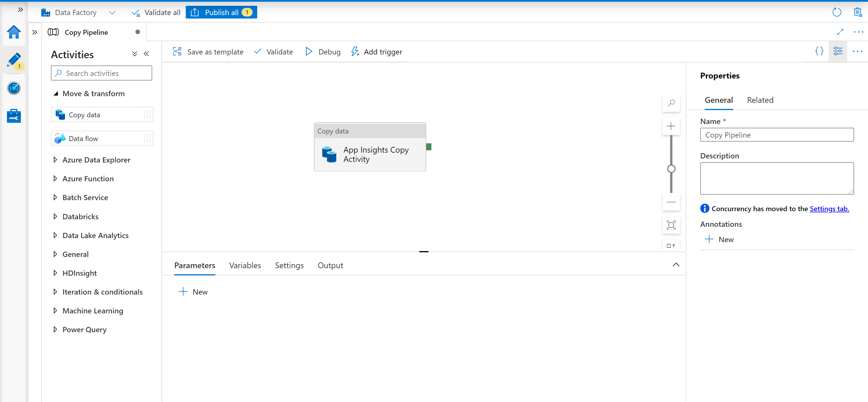Expand the Azure Data Explorer category
Viewport: 868px width, 402px height.
click(55, 160)
